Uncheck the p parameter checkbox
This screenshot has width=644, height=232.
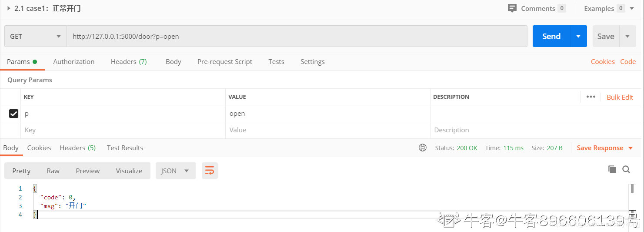14,114
